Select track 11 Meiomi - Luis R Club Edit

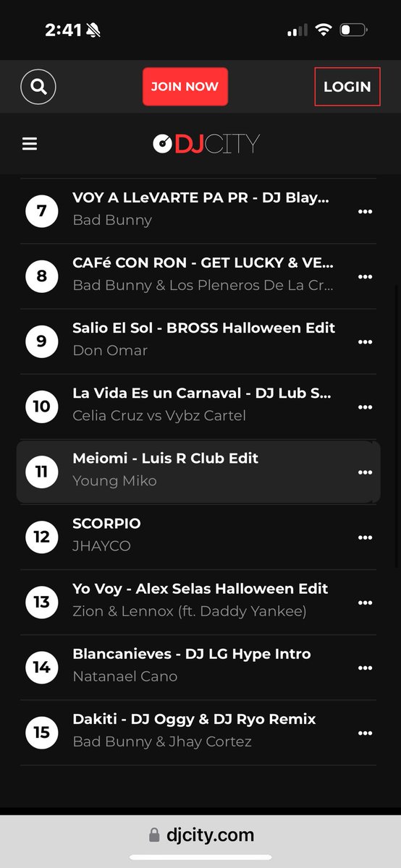[198, 472]
